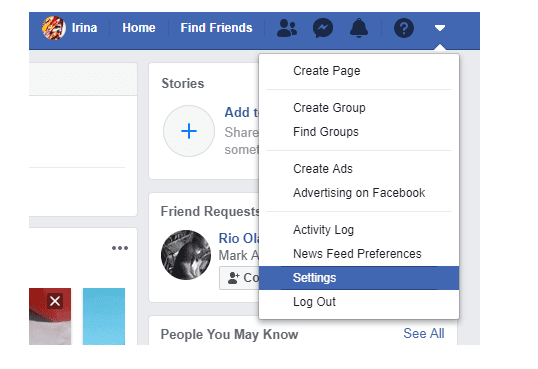Add a story with the plus icon
The width and height of the screenshot is (538, 369).
pyautogui.click(x=189, y=131)
